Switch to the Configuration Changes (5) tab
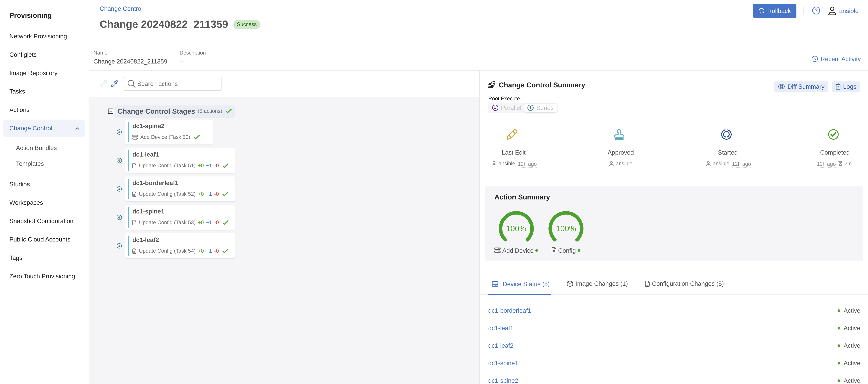This screenshot has height=384, width=868. coord(684,284)
